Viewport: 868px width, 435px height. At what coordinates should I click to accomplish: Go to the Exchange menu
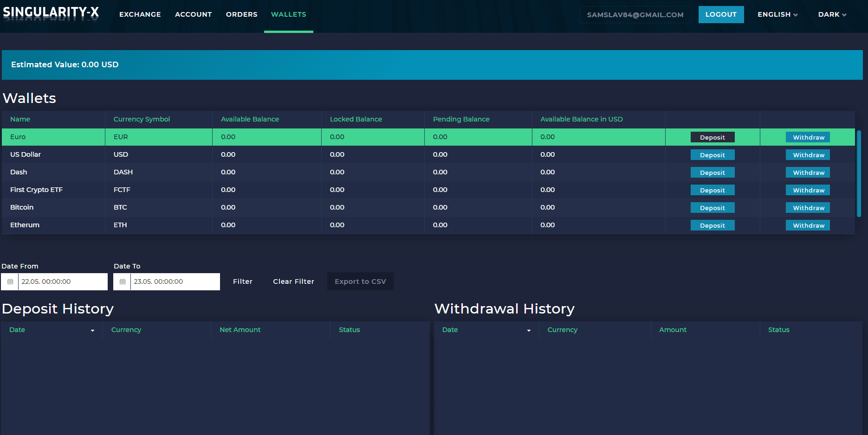[140, 14]
